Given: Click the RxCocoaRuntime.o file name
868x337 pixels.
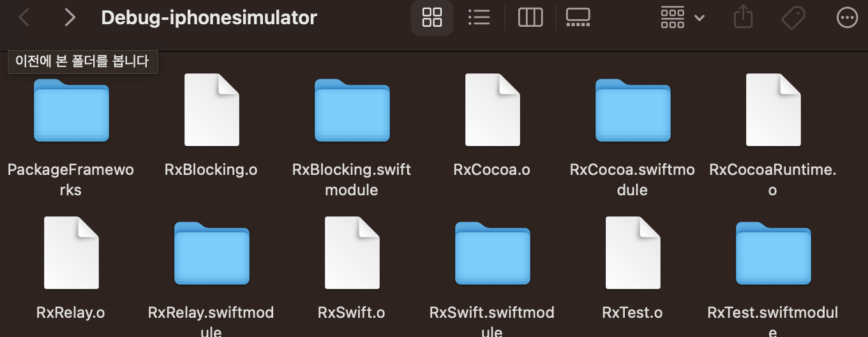Looking at the screenshot, I should (x=773, y=180).
